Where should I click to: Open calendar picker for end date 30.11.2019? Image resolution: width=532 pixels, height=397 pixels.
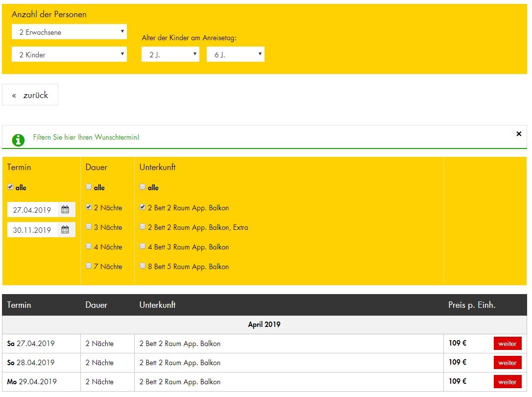(x=65, y=230)
